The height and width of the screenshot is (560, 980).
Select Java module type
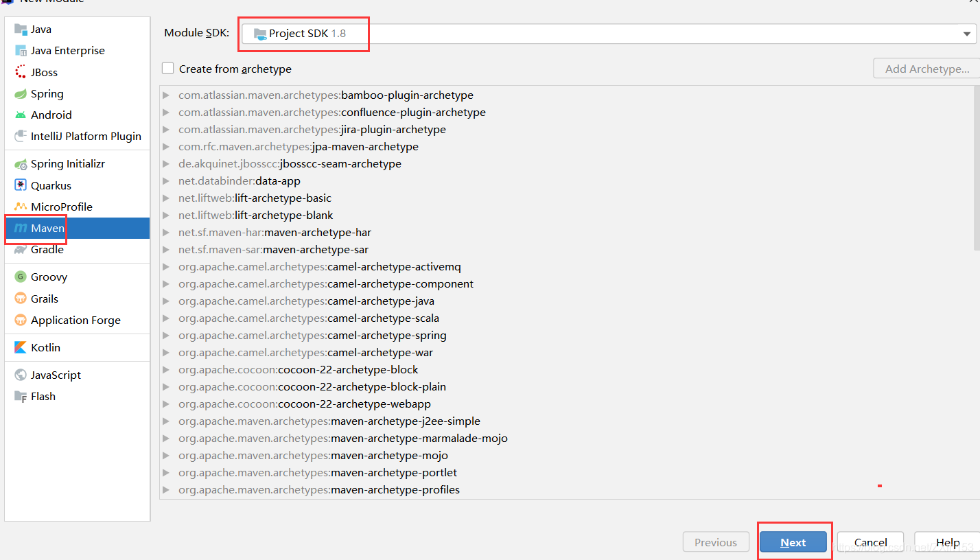tap(78, 30)
